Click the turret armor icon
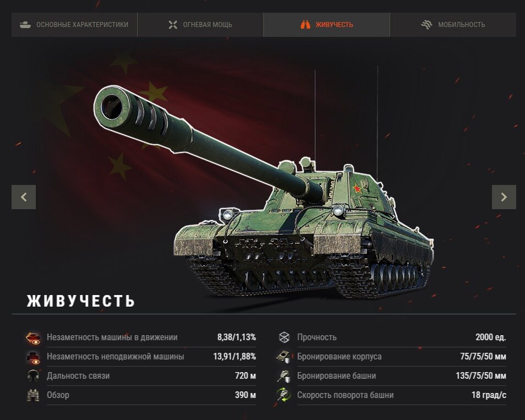Viewport: 525px width, 420px height. click(x=283, y=376)
